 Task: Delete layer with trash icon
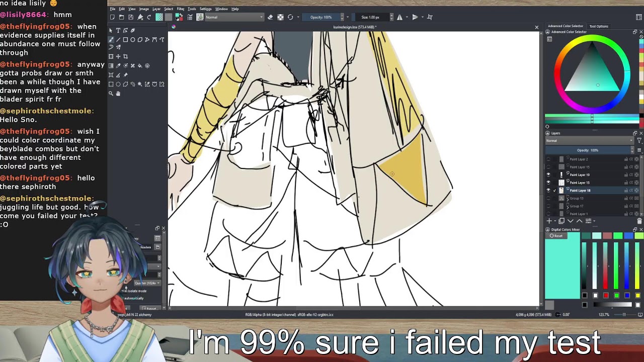639,221
